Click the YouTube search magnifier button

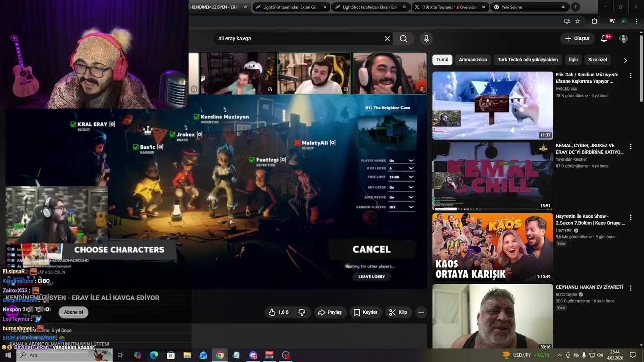pos(404,38)
